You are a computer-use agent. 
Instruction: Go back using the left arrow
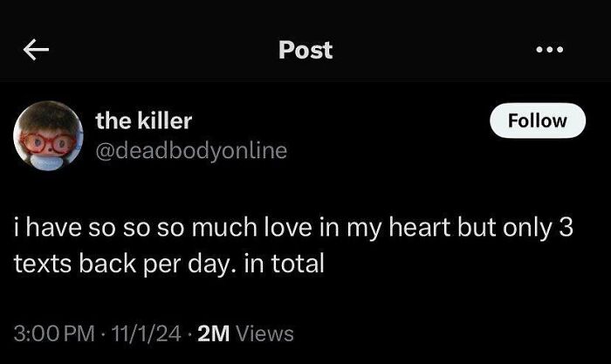[x=34, y=51]
